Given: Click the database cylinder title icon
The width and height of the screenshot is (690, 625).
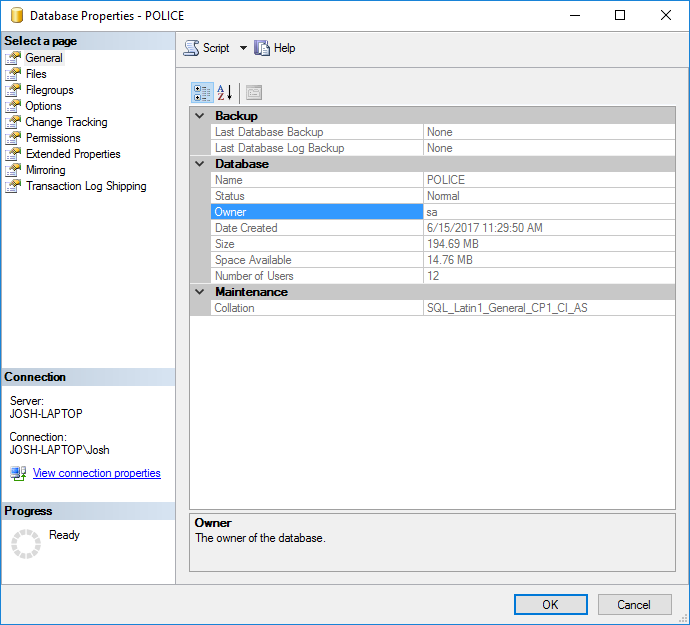Looking at the screenshot, I should tap(17, 15).
